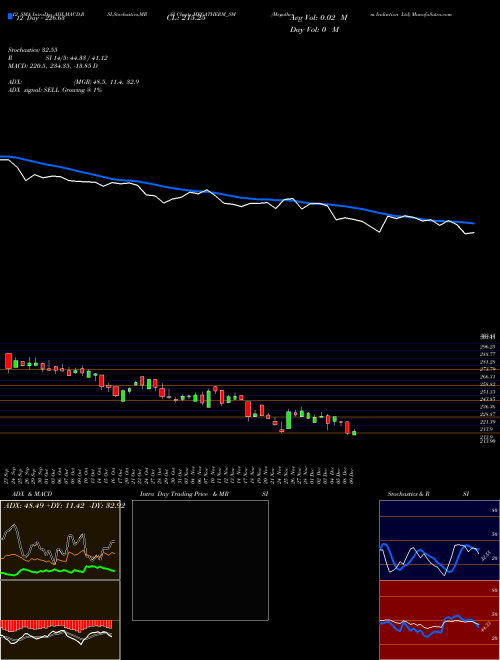This screenshot has height=660, width=500.
Task: Click the 228.87 price axis label
Action: [488, 414]
